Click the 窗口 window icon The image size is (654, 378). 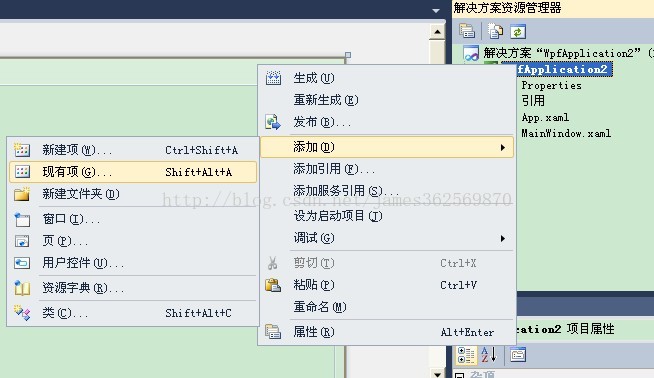[22, 219]
